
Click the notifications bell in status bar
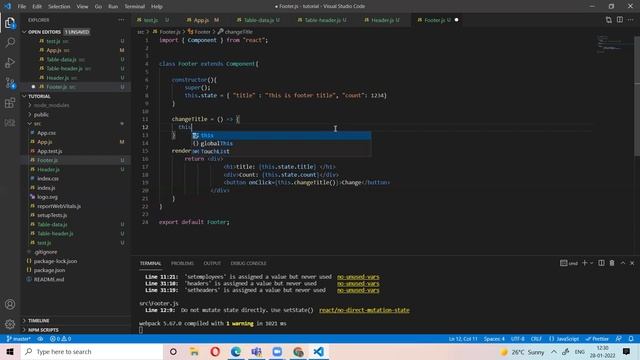tap(631, 339)
